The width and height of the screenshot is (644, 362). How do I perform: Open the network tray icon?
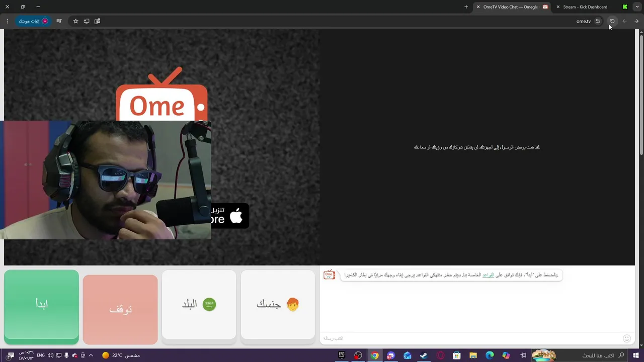[x=58, y=355]
